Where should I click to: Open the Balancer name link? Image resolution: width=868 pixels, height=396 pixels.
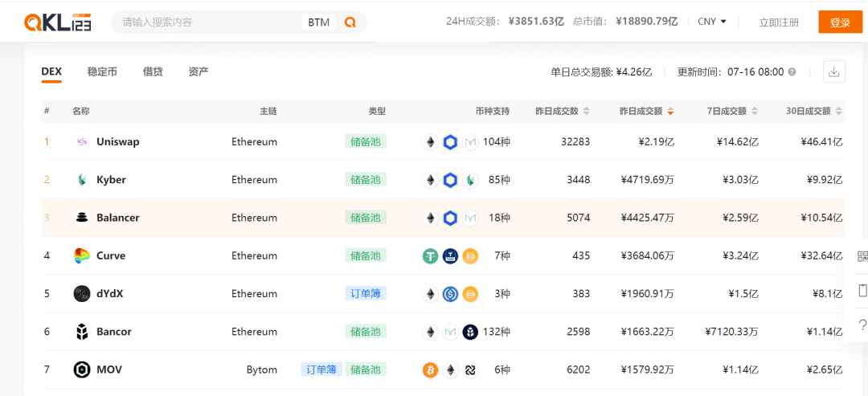tap(118, 218)
